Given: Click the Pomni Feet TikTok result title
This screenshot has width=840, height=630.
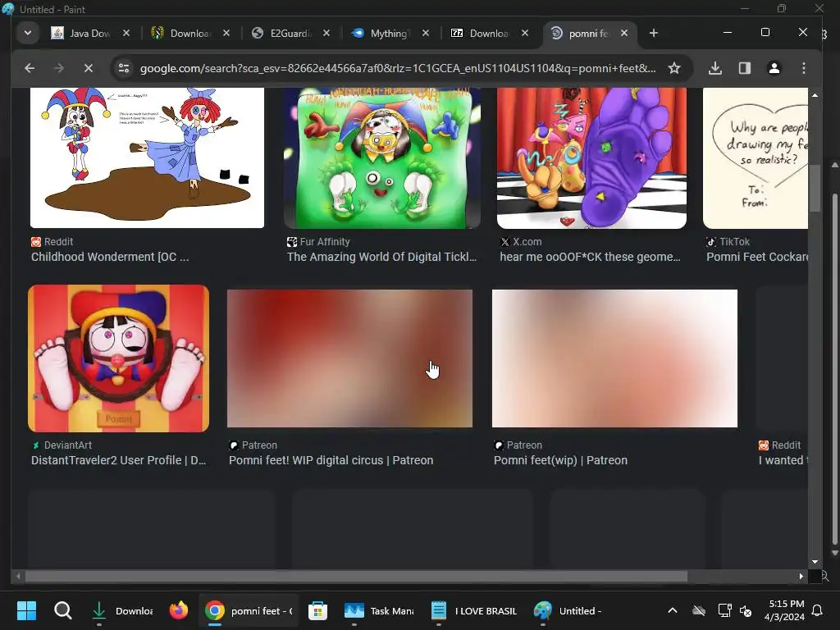Looking at the screenshot, I should (757, 257).
